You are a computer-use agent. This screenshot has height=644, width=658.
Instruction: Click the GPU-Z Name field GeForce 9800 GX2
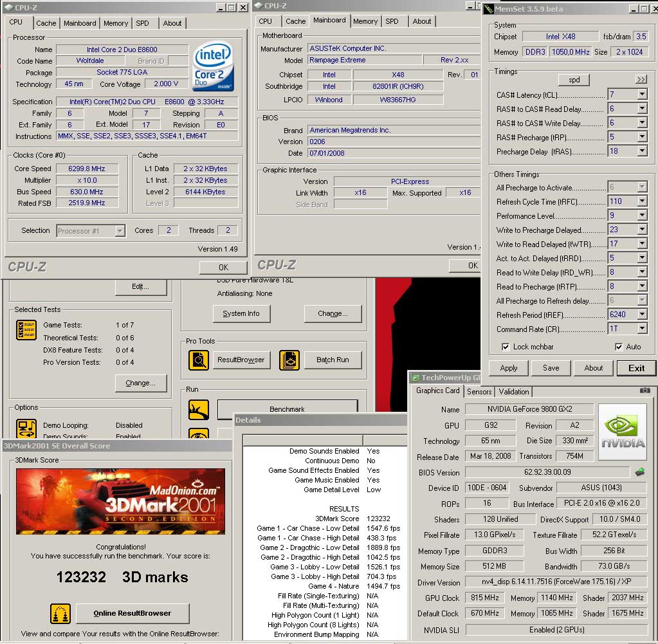click(x=529, y=409)
